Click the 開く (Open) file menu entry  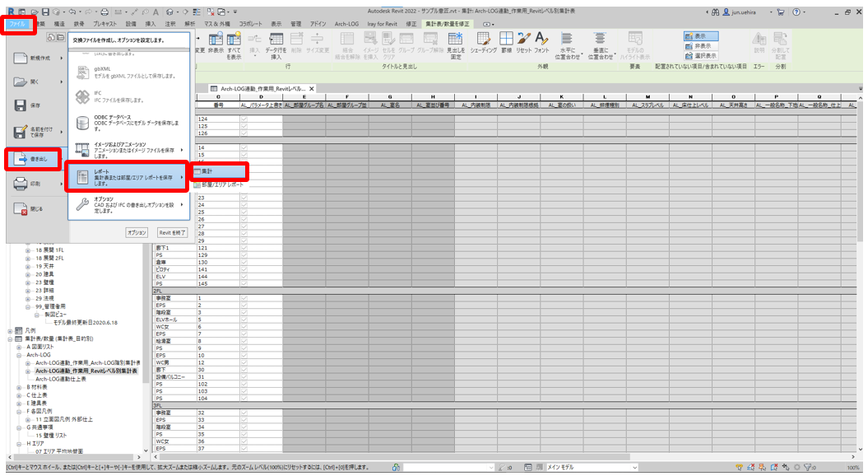[37, 82]
